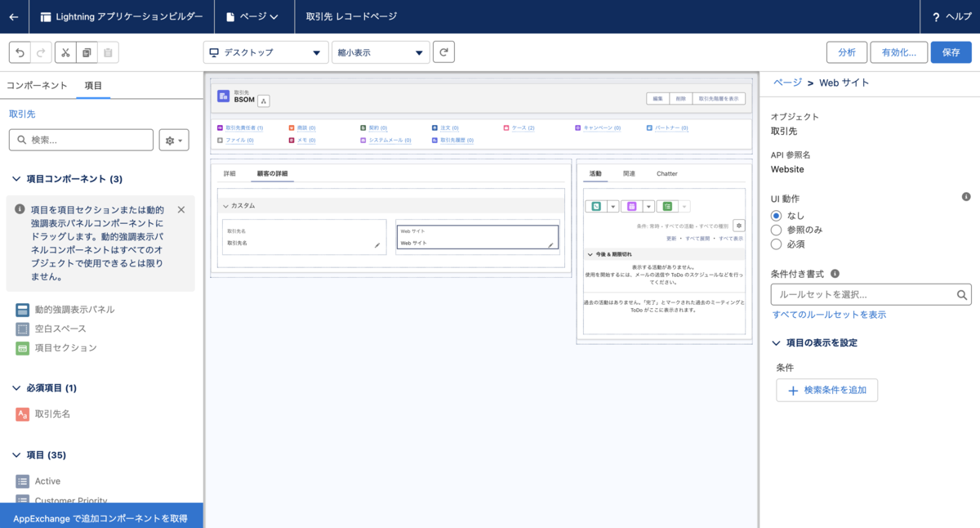Collapse the 必須項目 (1) section
This screenshot has height=528, width=980.
pos(18,388)
